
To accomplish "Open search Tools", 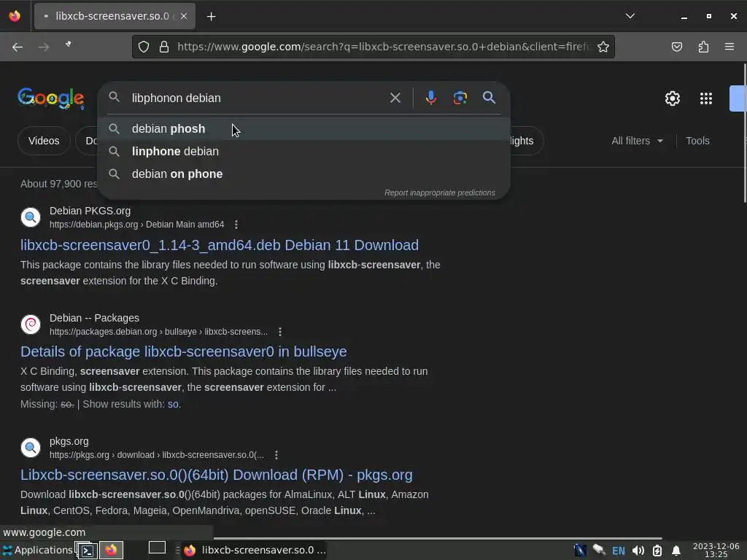I will coord(697,141).
